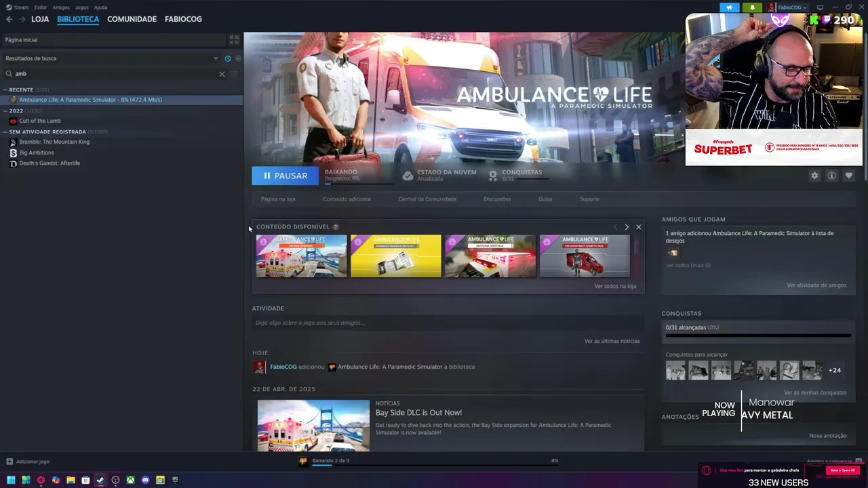Viewport: 868px width, 488px height.
Task: Click Adicionar jogo at bottom left
Action: click(x=28, y=462)
